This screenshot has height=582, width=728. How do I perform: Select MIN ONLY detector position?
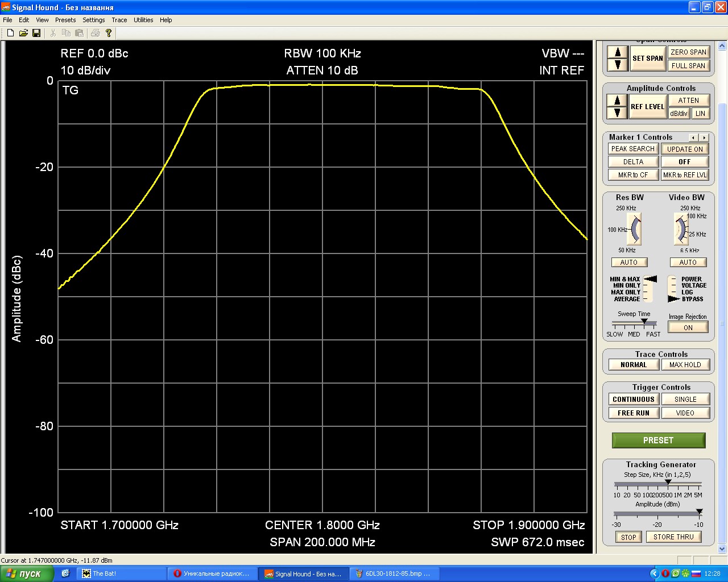(x=627, y=285)
